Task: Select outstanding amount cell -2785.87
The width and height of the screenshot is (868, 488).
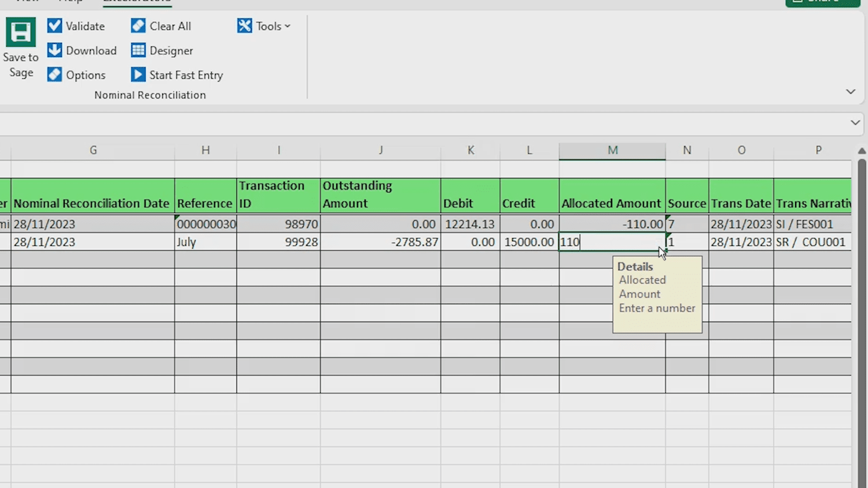Action: click(x=381, y=242)
